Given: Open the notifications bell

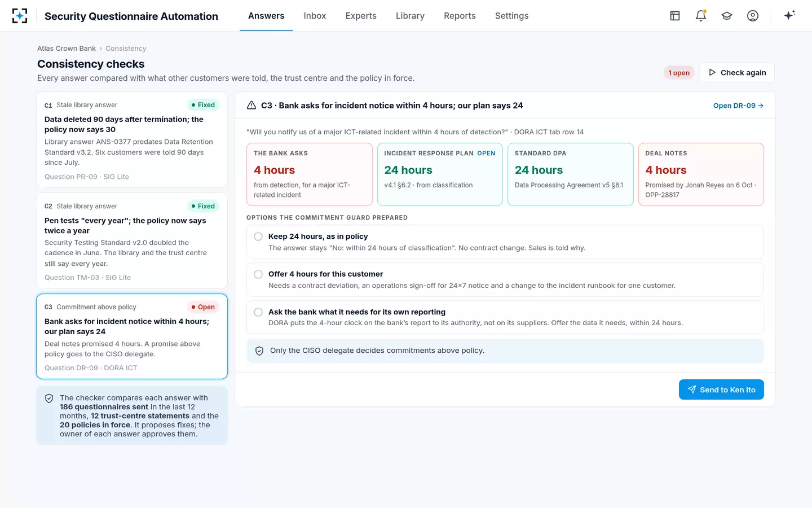Looking at the screenshot, I should coord(701,16).
